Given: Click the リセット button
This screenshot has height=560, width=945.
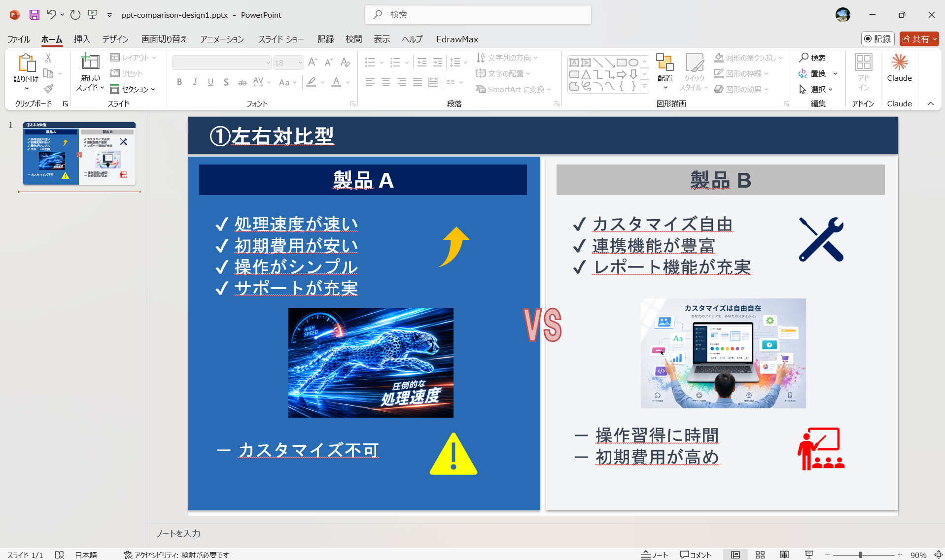Looking at the screenshot, I should [126, 73].
